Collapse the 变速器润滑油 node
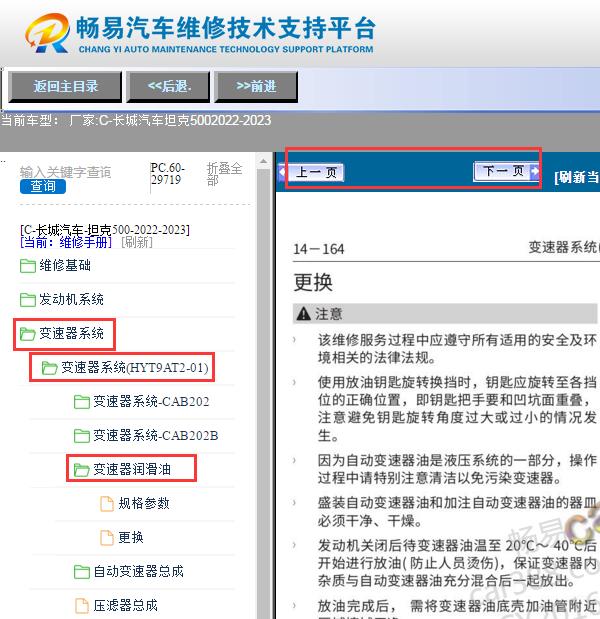 [132, 469]
